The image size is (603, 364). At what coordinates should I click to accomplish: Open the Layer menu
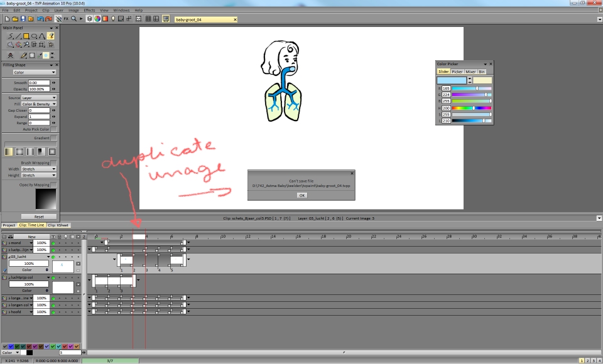tap(58, 11)
